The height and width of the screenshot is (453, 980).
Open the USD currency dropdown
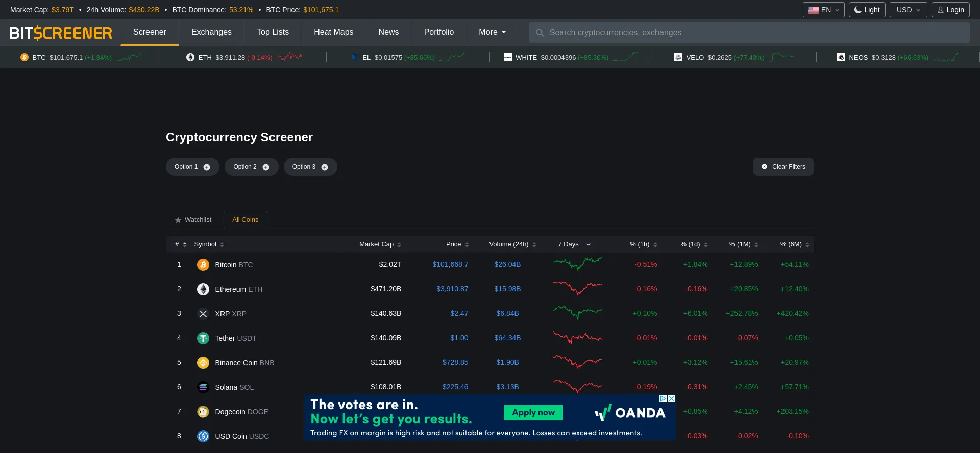tap(908, 10)
